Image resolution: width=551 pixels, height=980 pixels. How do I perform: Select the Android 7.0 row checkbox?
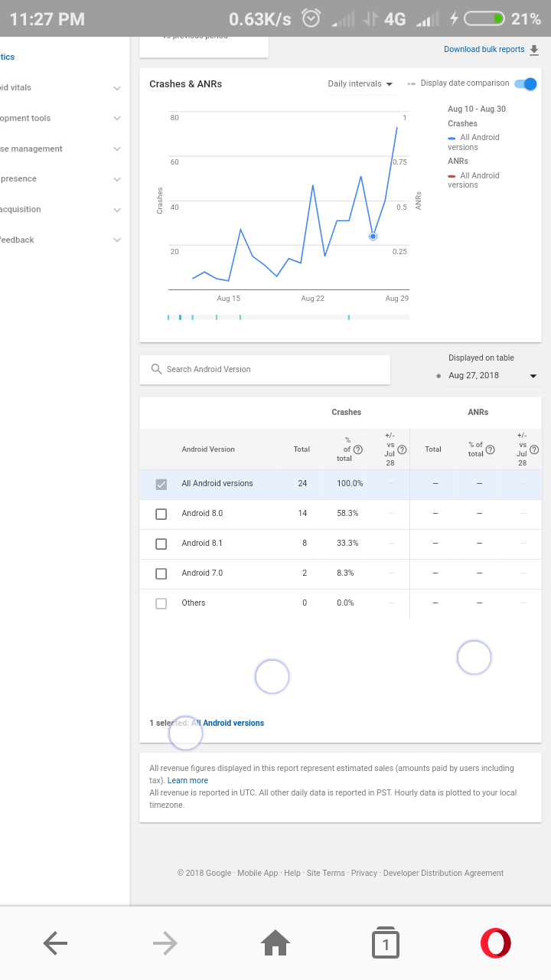[161, 573]
